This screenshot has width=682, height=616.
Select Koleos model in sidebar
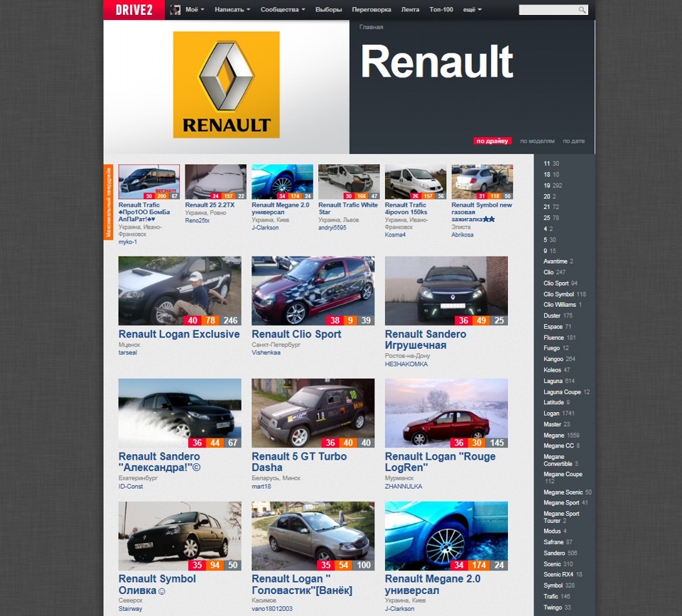coord(553,370)
